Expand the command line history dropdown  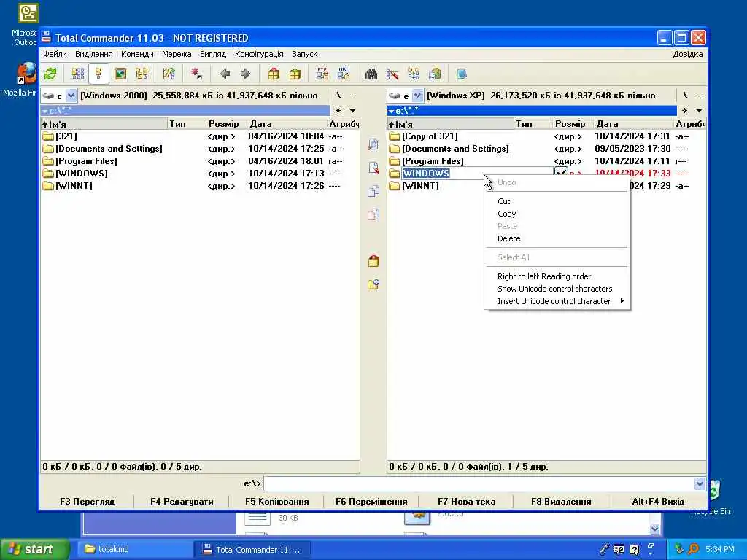click(x=700, y=484)
